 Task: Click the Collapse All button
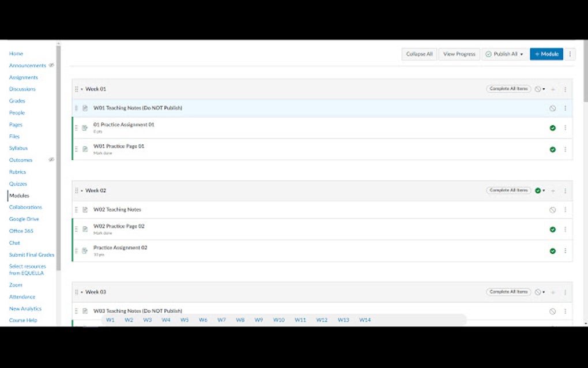coord(419,54)
